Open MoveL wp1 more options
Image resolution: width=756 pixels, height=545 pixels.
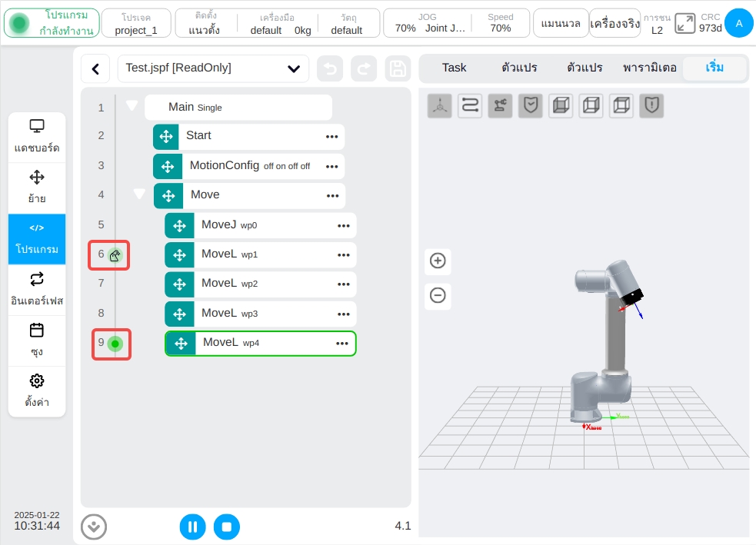pos(344,255)
